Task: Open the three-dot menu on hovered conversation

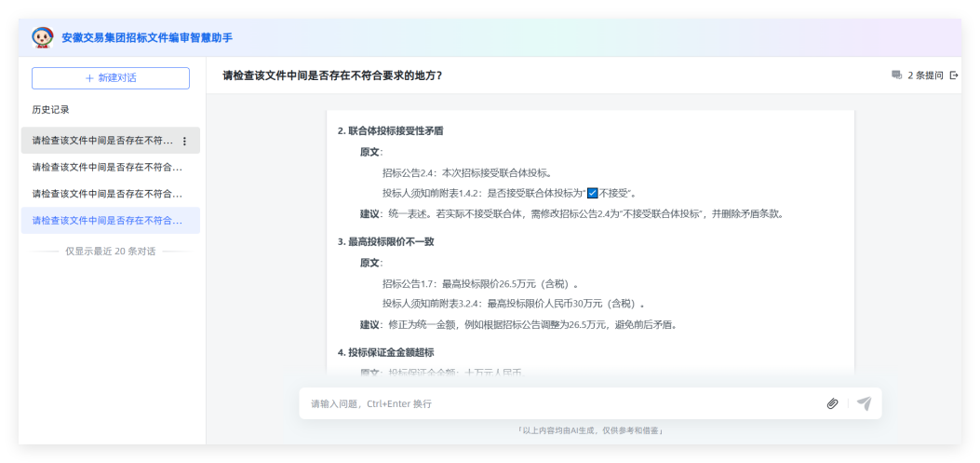Action: (x=184, y=142)
